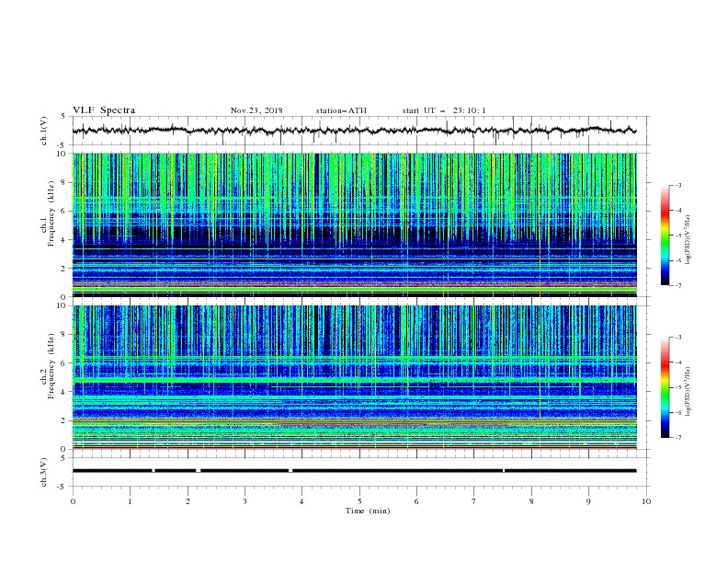Click the ch.2 spectrogram color bar
Image resolution: width=728 pixels, height=563 pixels.
click(x=665, y=387)
